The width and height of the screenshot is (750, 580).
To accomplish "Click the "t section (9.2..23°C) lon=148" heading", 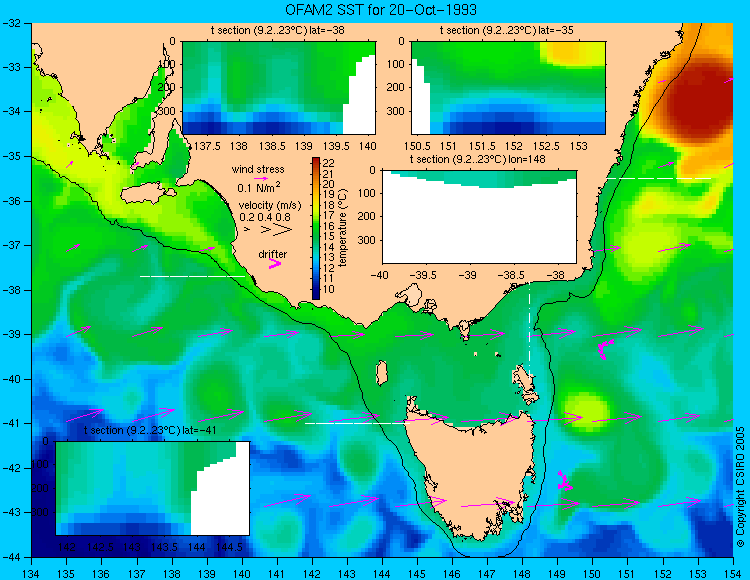I will point(477,159).
